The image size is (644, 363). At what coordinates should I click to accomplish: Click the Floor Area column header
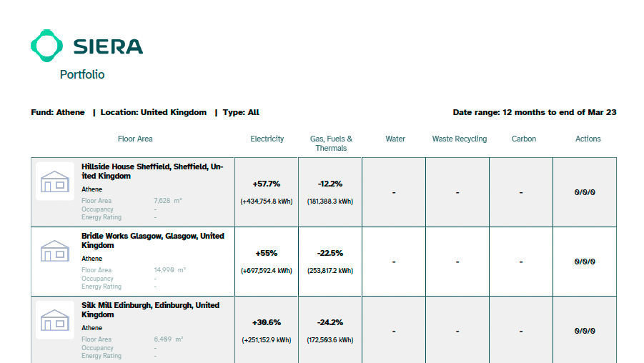135,139
